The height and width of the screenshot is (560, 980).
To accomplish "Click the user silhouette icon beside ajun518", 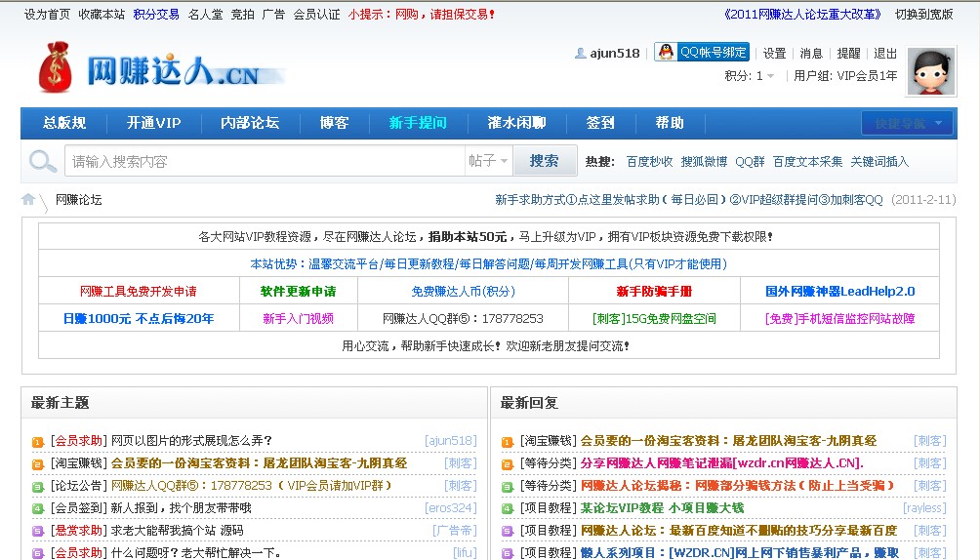I will 581,54.
